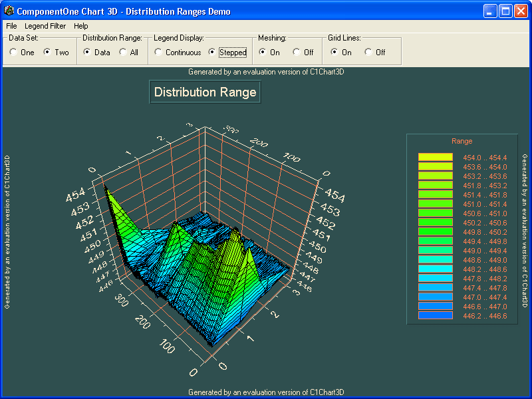Click the ComponentOne app icon in title bar

(9, 11)
